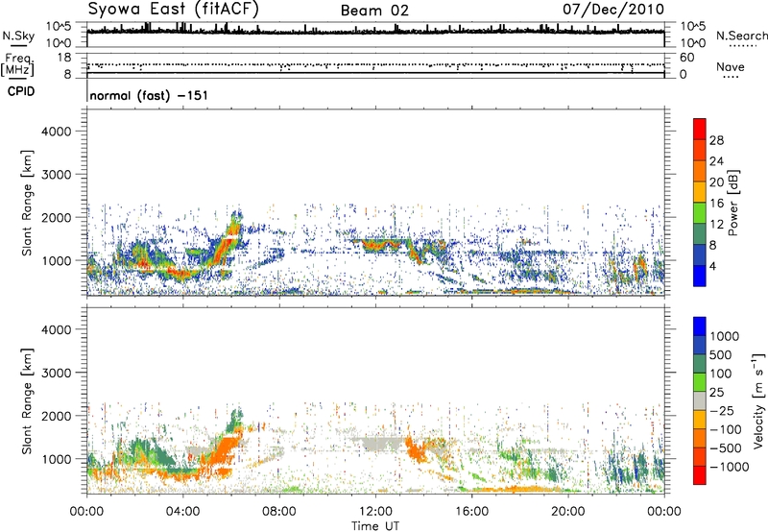Click the "Syowa East (fitACF)" plot title
Screen dimensions: 768x532
(173, 9)
